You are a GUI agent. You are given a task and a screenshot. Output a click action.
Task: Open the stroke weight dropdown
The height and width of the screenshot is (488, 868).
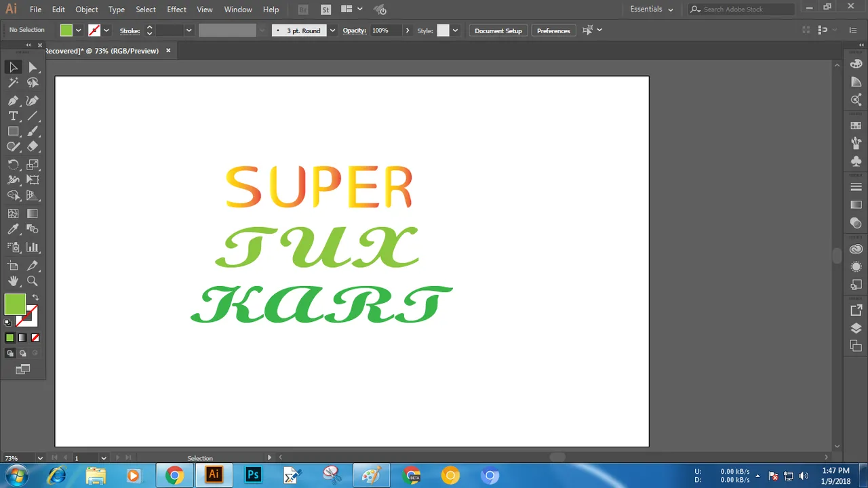click(x=189, y=30)
